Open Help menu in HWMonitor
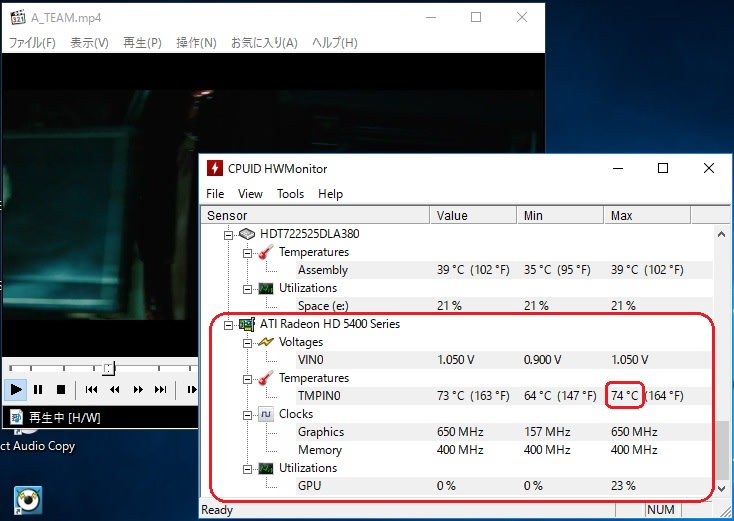 point(330,194)
